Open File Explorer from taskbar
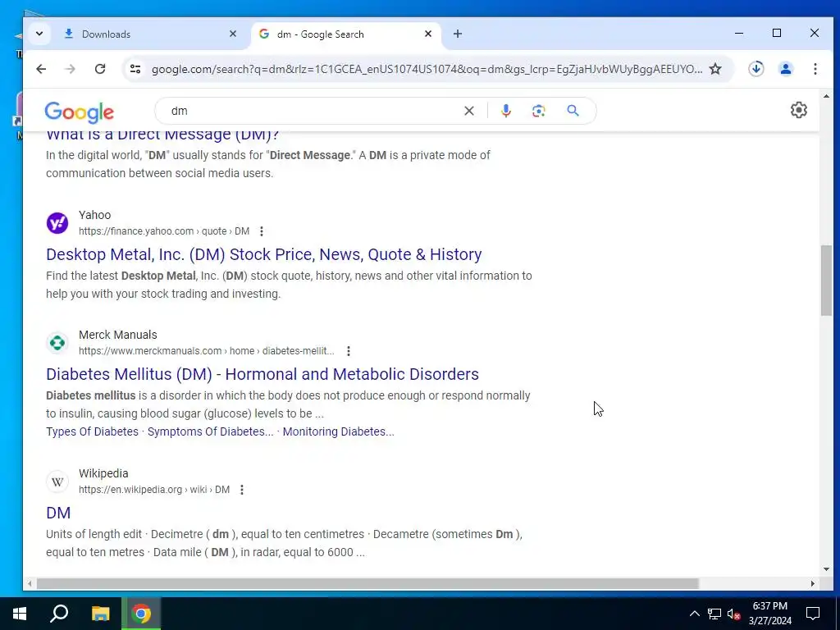 (100, 614)
